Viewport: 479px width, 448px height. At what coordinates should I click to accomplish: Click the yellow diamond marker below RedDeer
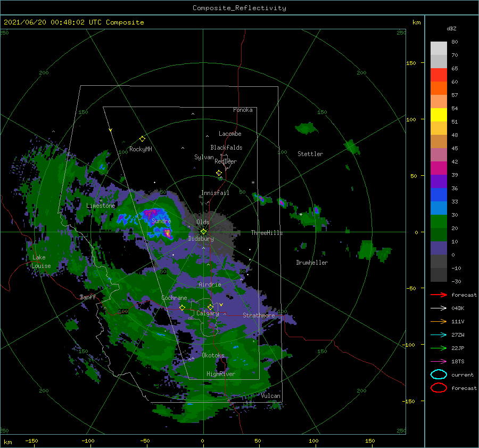click(219, 173)
